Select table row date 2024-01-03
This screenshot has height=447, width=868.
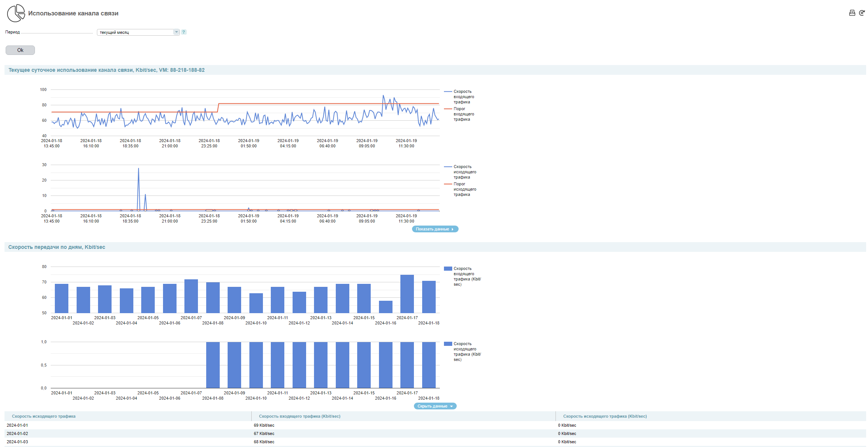17,442
